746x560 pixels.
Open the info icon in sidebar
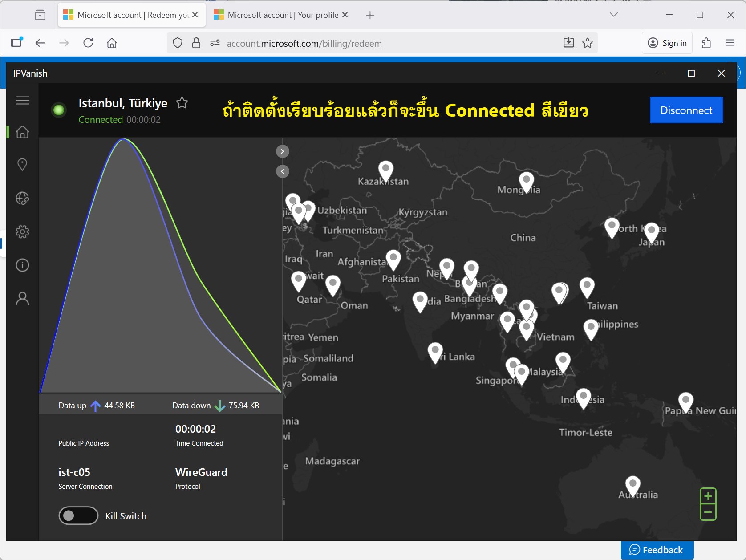coord(22,265)
